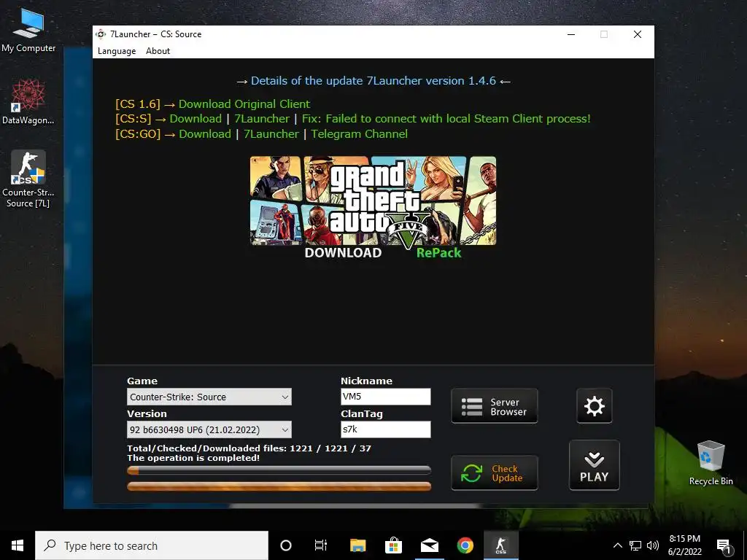Screen dimensions: 747x560
Task: Click the Check Update button
Action: pos(495,473)
